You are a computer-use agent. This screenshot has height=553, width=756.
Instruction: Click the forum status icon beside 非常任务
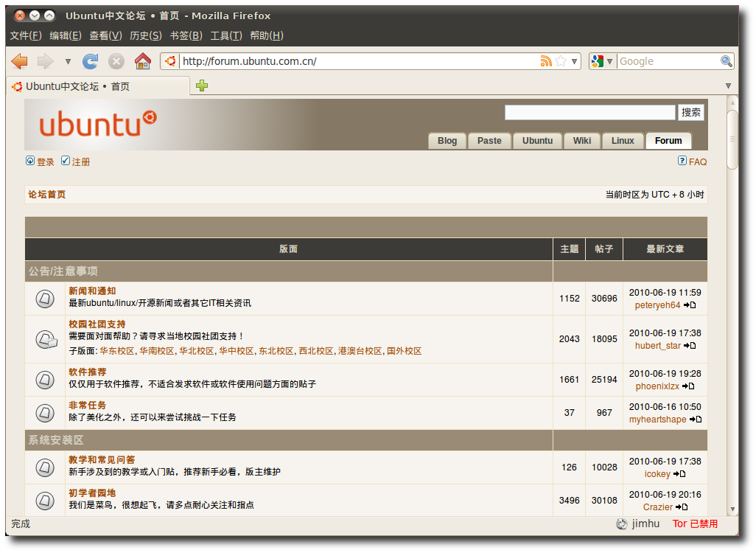coord(45,413)
